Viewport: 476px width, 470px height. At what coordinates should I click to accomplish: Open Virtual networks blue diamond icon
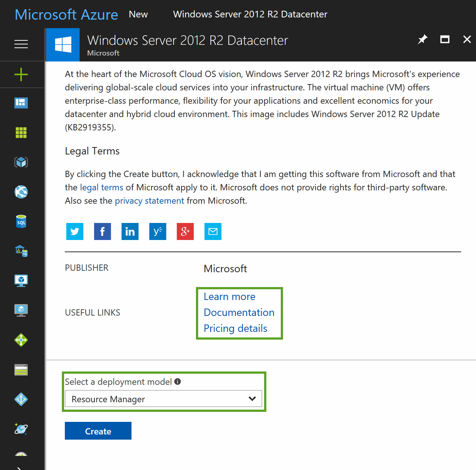tap(21, 399)
